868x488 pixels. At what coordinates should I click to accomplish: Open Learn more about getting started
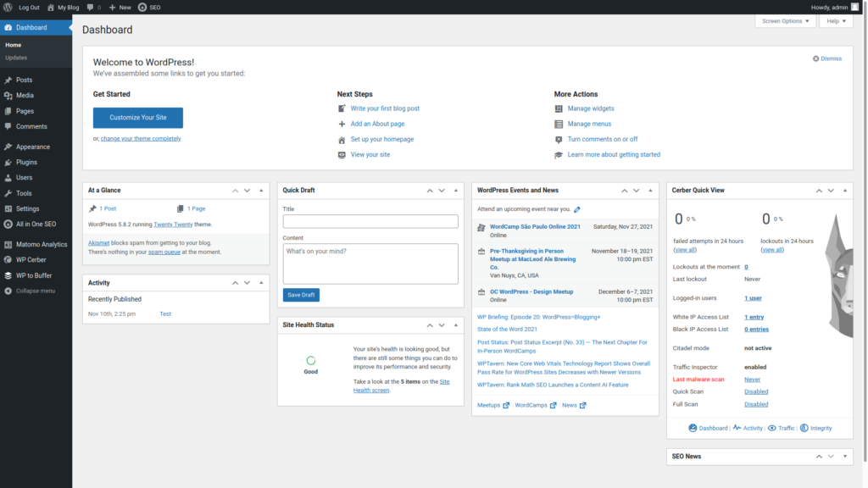pos(614,154)
